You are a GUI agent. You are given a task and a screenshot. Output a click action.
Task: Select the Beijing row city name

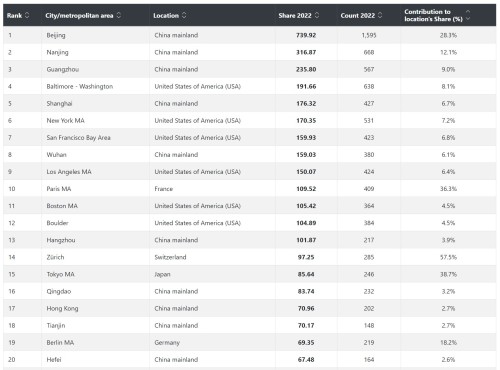click(56, 35)
